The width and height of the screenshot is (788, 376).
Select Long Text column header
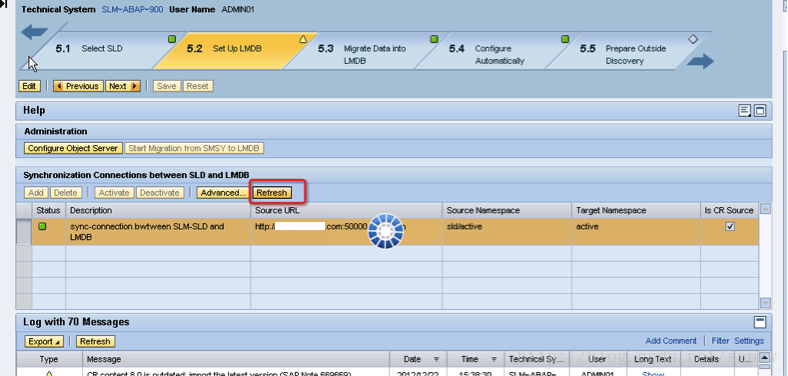(653, 359)
